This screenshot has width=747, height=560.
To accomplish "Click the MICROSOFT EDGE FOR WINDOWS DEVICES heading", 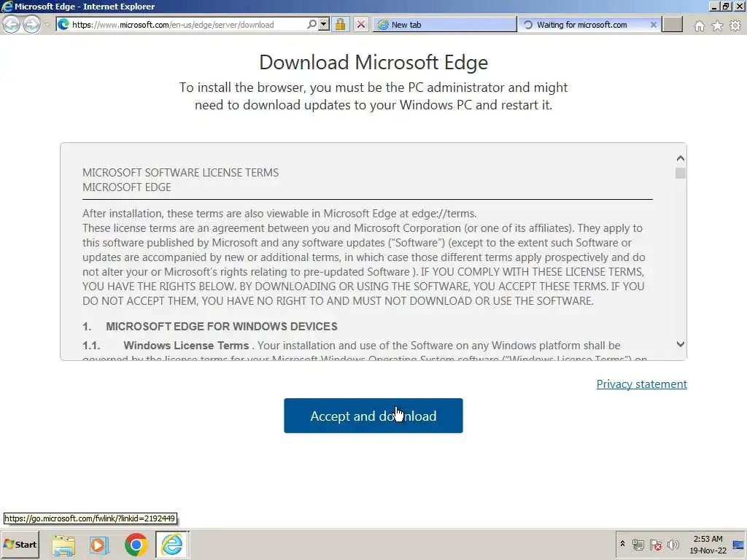I will [x=222, y=326].
